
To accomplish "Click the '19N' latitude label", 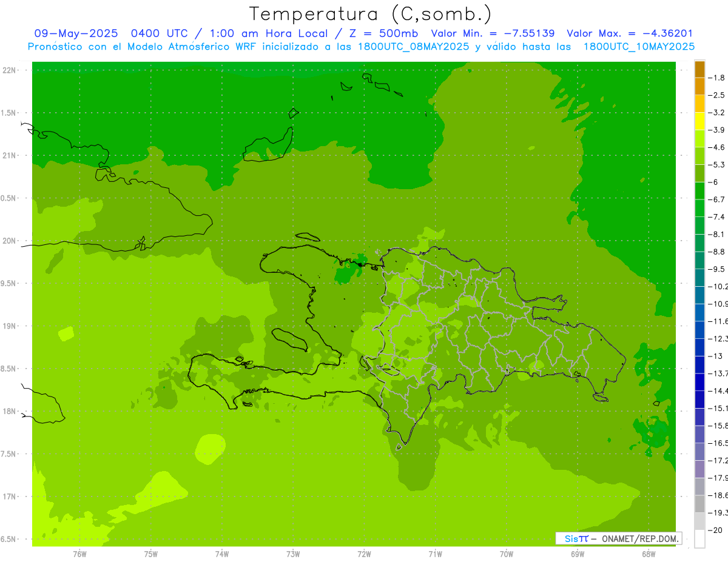I will click(x=10, y=326).
